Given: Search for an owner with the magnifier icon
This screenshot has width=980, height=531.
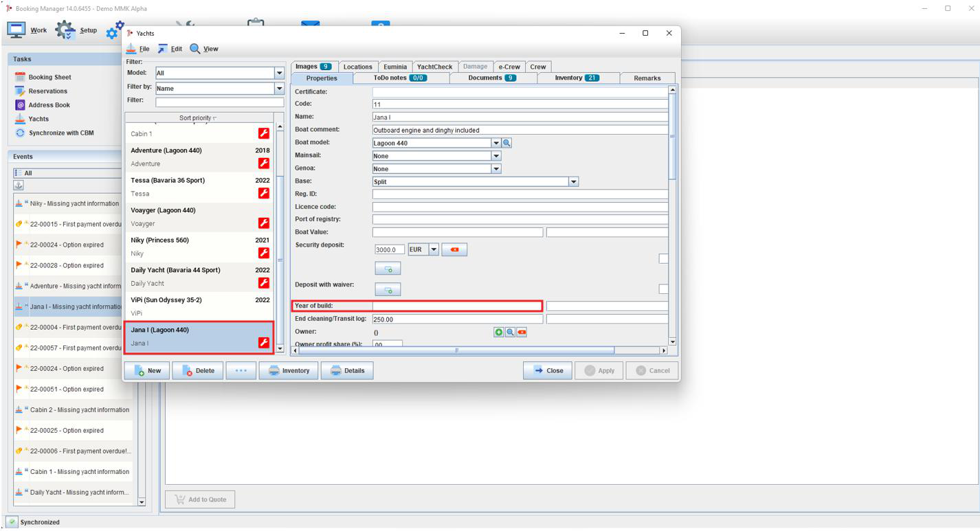Looking at the screenshot, I should [x=510, y=332].
